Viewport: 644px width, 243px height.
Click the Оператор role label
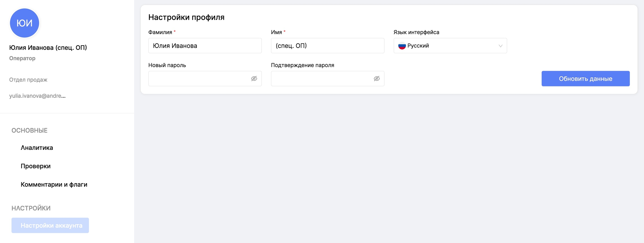point(22,58)
